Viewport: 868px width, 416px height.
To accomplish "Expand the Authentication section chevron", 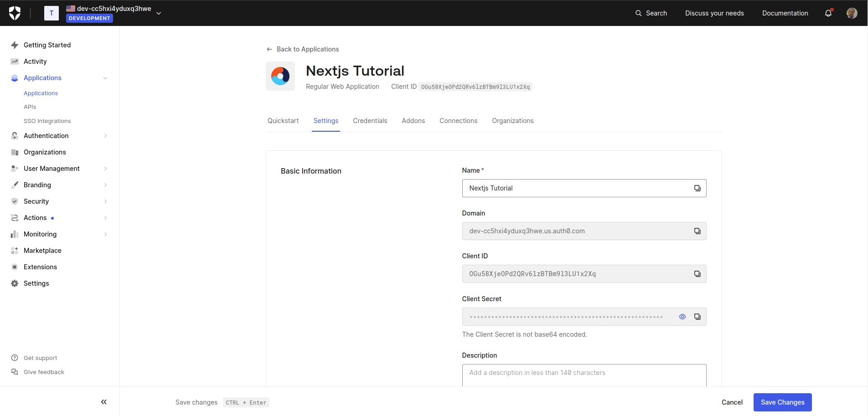I will tap(105, 135).
